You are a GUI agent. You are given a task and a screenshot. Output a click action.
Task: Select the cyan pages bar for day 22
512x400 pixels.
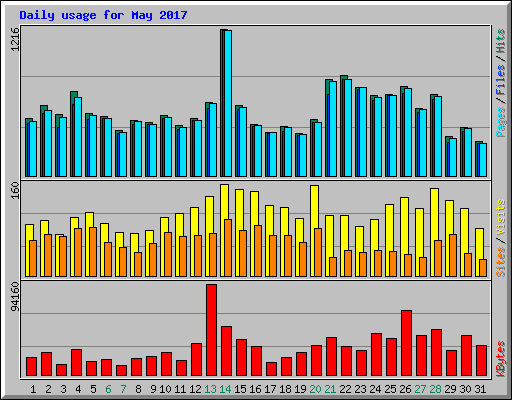(348, 128)
